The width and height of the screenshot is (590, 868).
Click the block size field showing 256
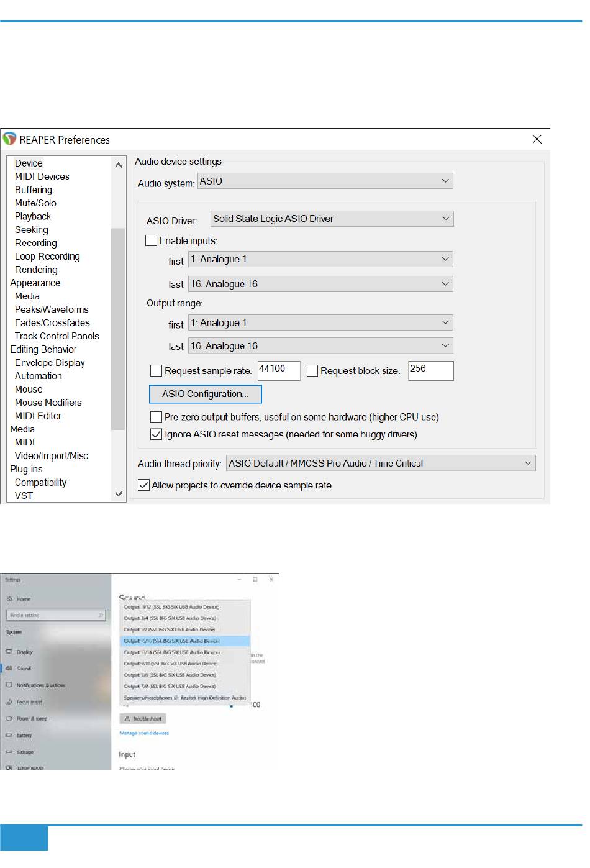(x=431, y=370)
